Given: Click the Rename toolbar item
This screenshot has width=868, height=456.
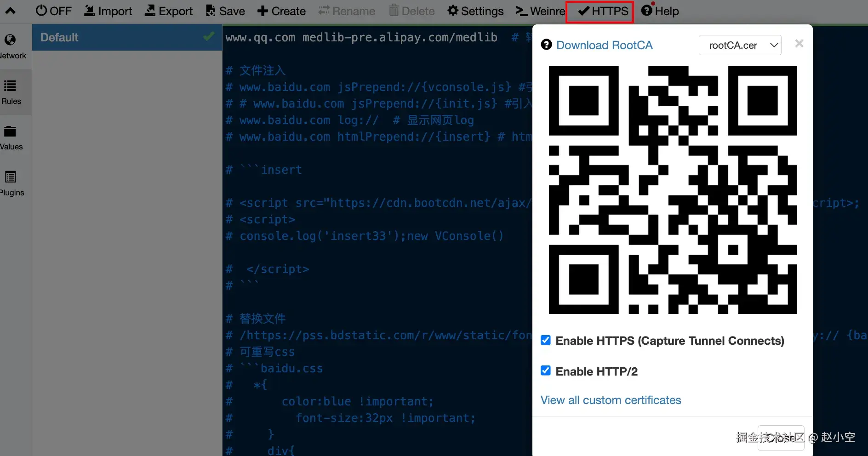Looking at the screenshot, I should click(x=347, y=11).
